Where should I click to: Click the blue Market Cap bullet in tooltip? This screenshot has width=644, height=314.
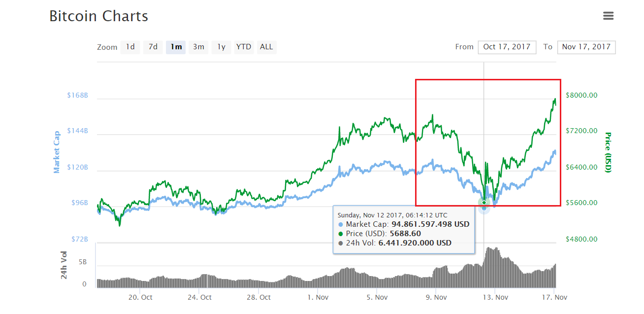click(x=341, y=224)
